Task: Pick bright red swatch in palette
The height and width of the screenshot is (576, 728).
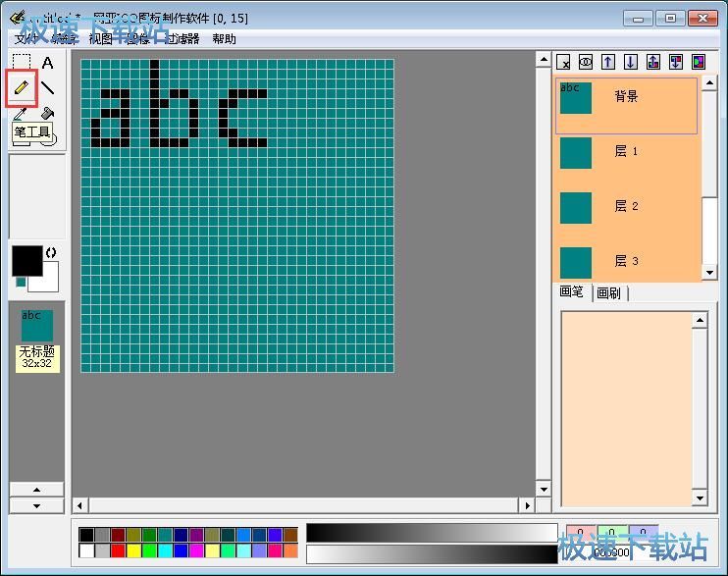Action: [x=118, y=550]
